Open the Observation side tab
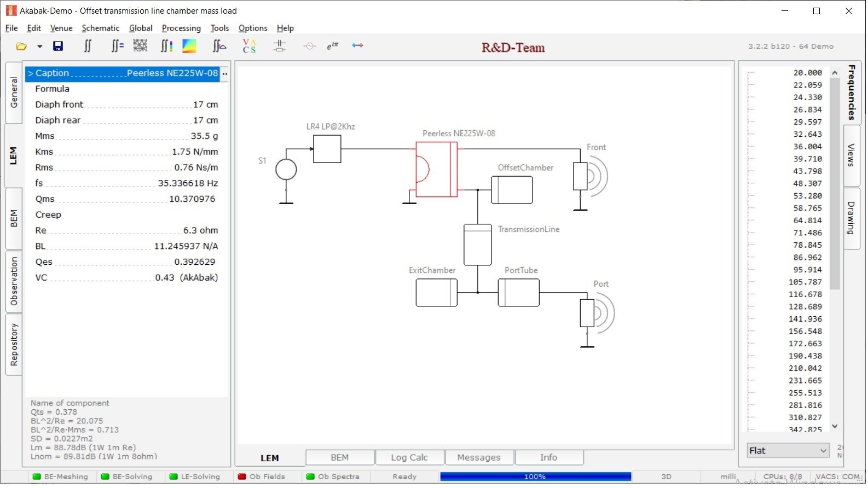This screenshot has width=868, height=488. 14,281
